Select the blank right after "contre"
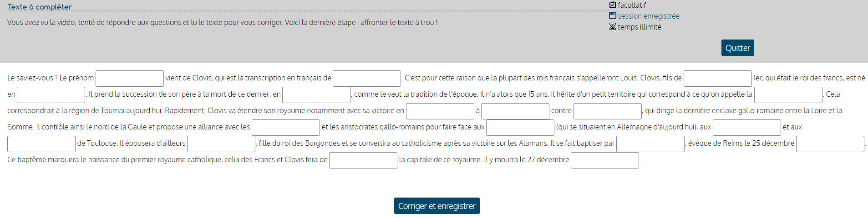The height and width of the screenshot is (218, 868). tap(608, 111)
